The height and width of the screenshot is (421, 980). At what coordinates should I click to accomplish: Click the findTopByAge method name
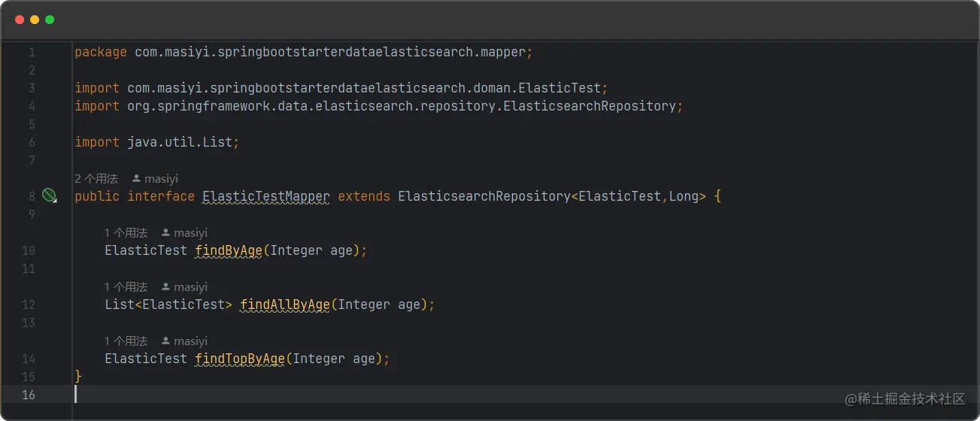[240, 359]
